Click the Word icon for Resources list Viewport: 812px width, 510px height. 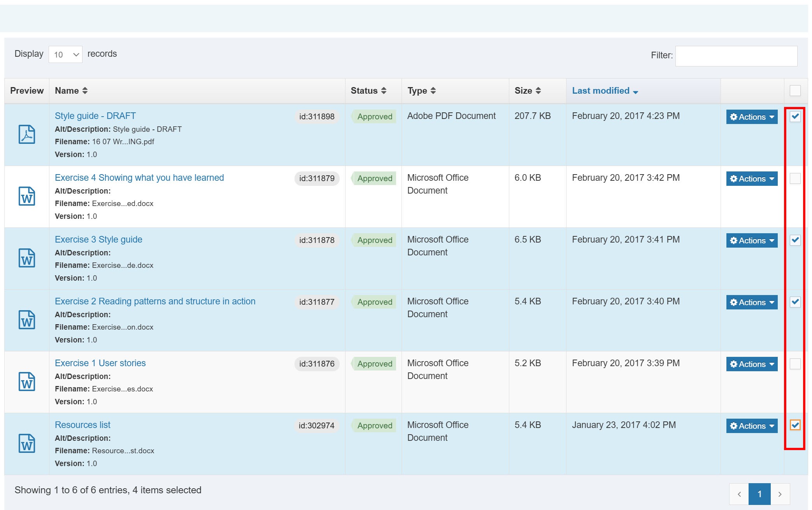tap(27, 444)
